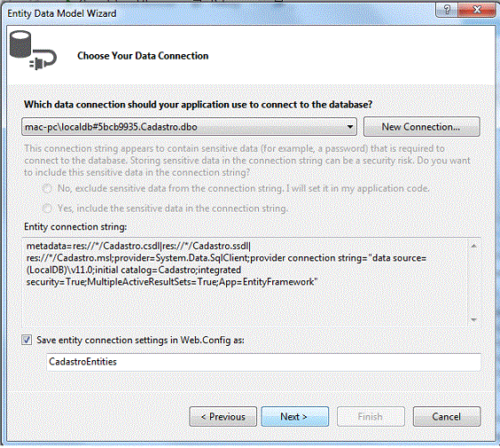The width and height of the screenshot is (500, 448).
Task: Cancel the wizard
Action: (447, 416)
